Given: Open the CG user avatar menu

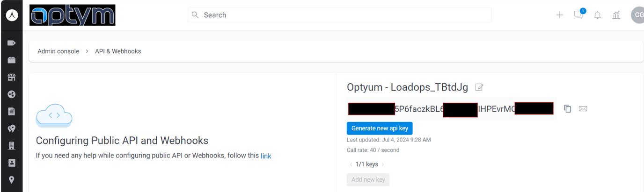Looking at the screenshot, I should click(x=637, y=15).
